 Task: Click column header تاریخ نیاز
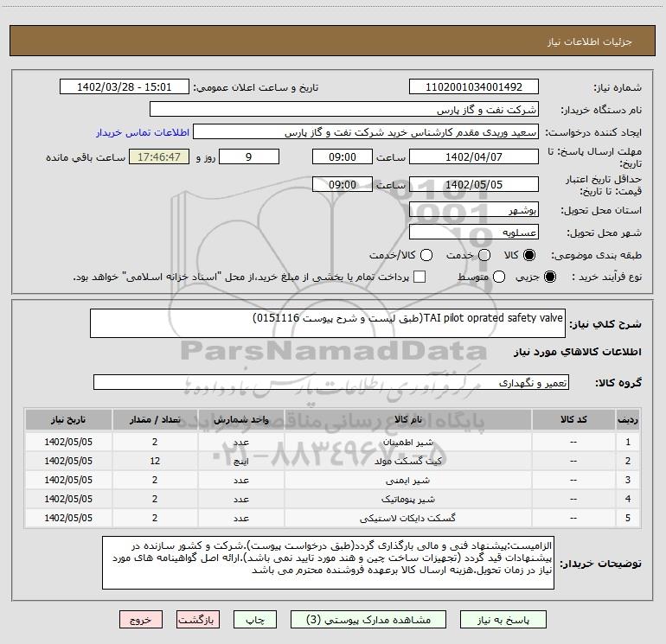68,419
